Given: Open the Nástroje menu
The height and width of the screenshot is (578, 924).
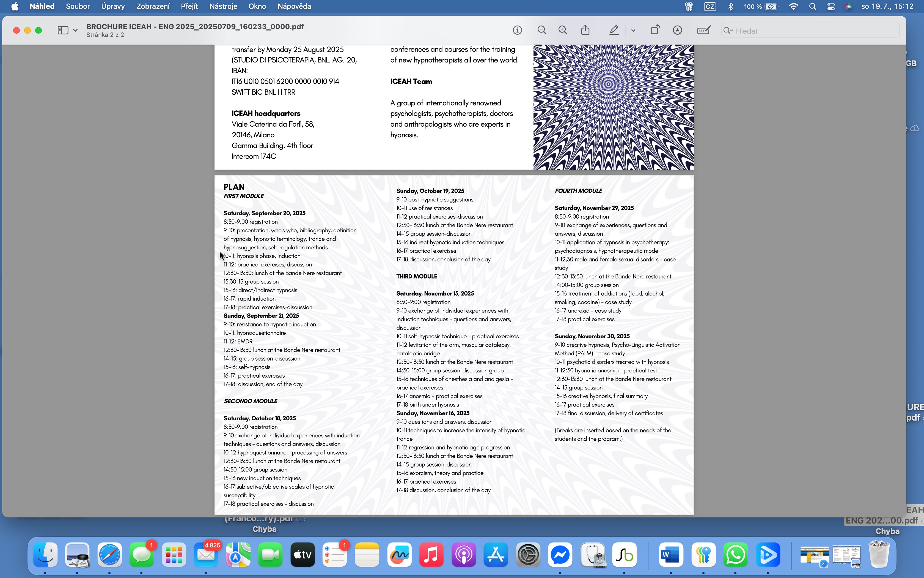Looking at the screenshot, I should coord(223,7).
